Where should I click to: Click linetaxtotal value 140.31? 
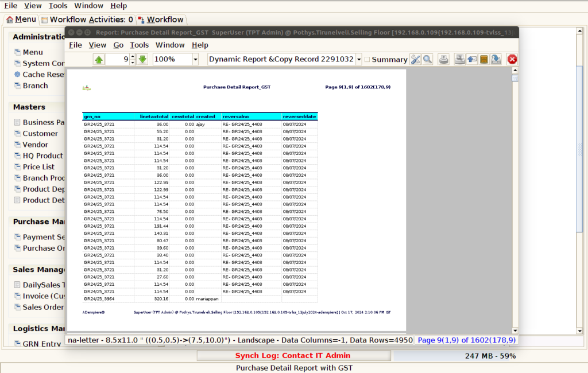(161, 233)
